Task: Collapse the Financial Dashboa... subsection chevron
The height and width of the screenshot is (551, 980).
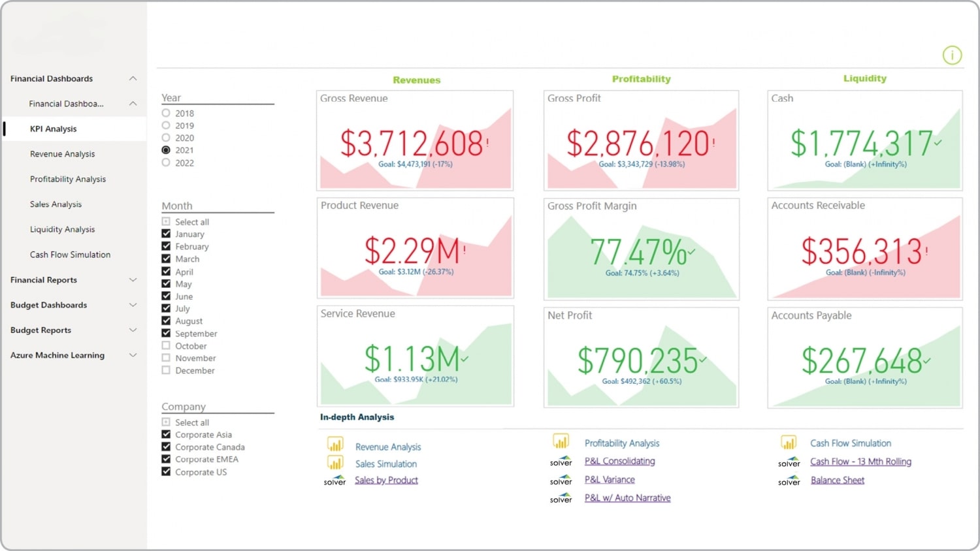Action: coord(133,103)
